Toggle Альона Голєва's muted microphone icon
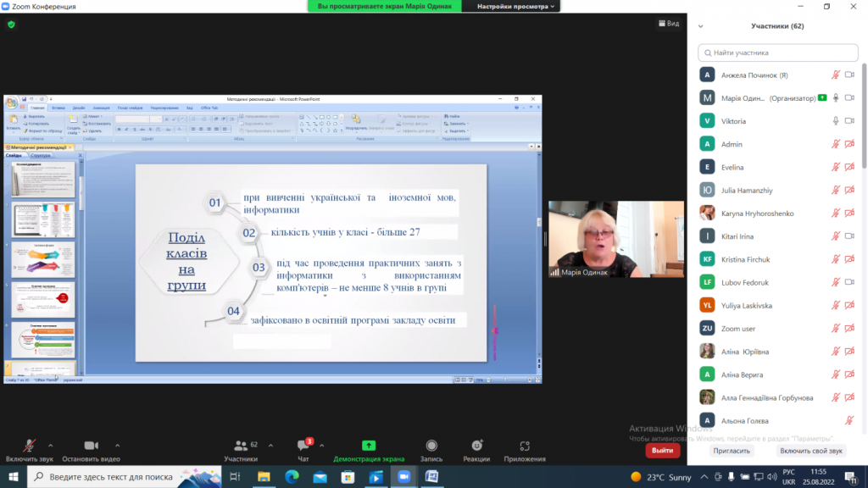Viewport: 868px width, 488px height. point(849,420)
